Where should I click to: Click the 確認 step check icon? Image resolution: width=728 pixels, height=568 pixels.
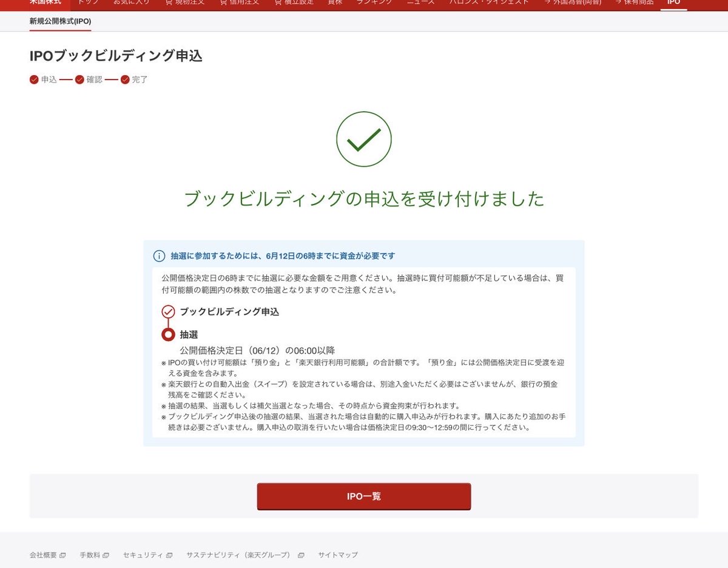[79, 79]
